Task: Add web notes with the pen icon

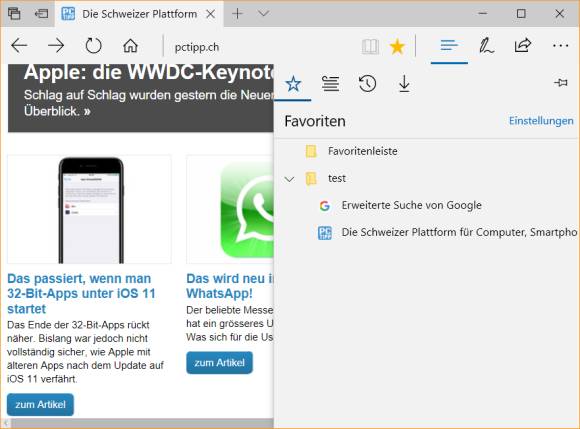Action: pos(486,46)
